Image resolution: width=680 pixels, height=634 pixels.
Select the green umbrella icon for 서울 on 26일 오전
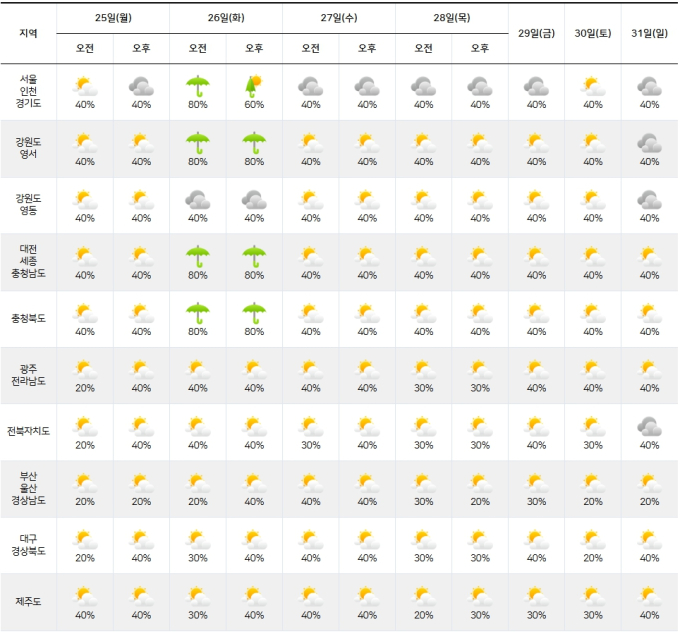pos(198,86)
